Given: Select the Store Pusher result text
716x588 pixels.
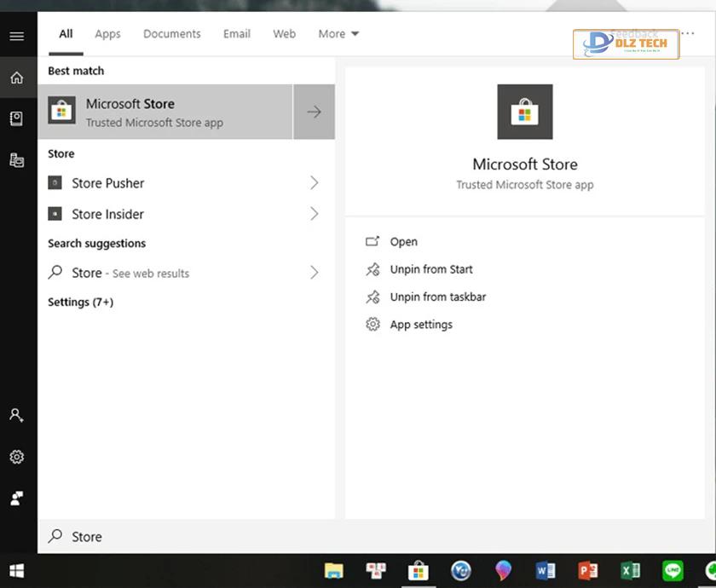Looking at the screenshot, I should pyautogui.click(x=107, y=183).
